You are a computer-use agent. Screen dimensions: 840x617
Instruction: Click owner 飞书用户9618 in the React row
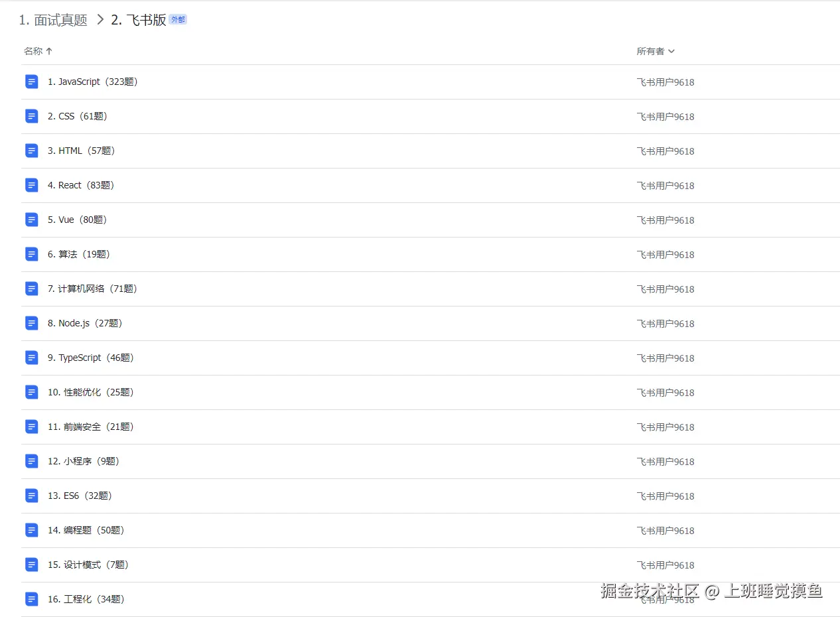[665, 186]
